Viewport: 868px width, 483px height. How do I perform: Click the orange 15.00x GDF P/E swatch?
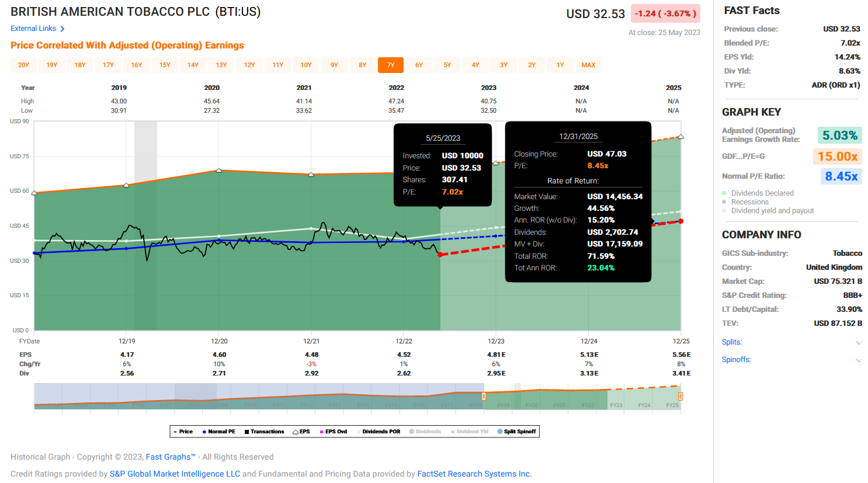tap(838, 157)
